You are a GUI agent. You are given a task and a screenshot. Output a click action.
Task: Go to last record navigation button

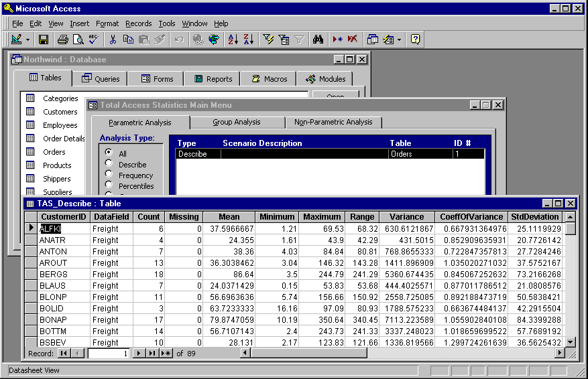(152, 353)
